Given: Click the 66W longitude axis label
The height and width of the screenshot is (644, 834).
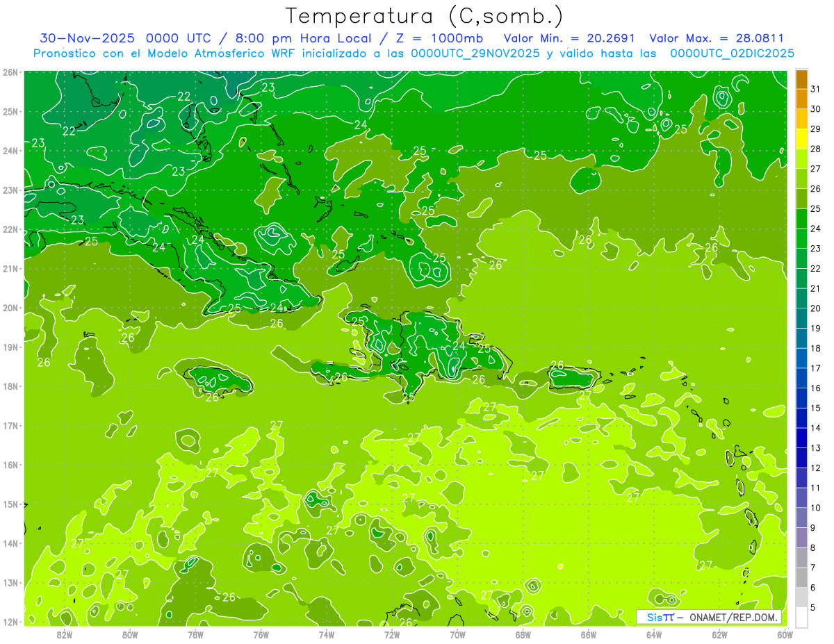Looking at the screenshot, I should point(589,634).
